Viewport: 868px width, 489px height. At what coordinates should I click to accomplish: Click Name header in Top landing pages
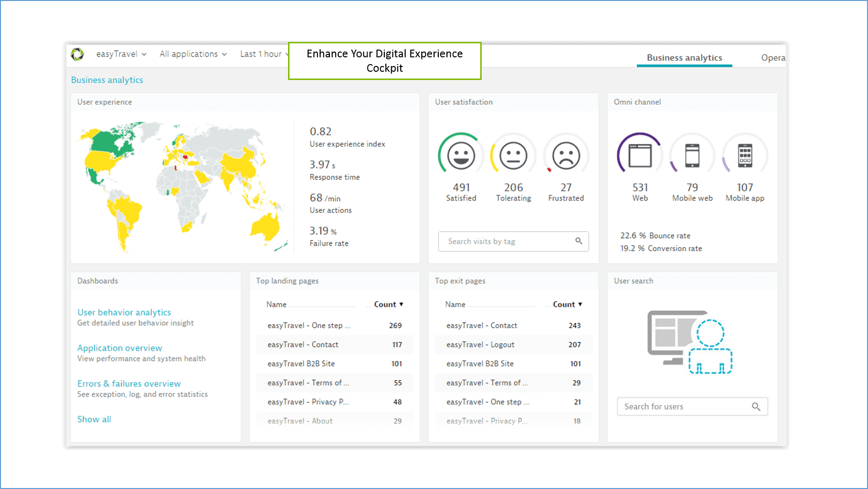(x=276, y=304)
